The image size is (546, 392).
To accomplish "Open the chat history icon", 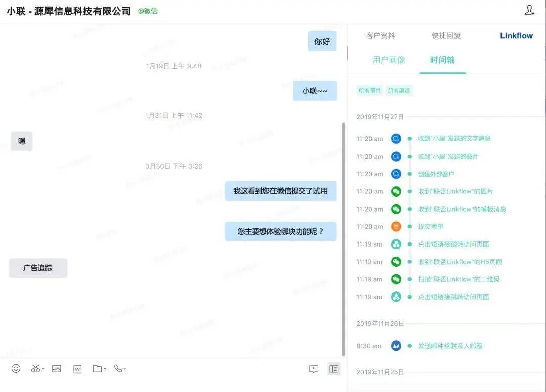I will point(314,369).
